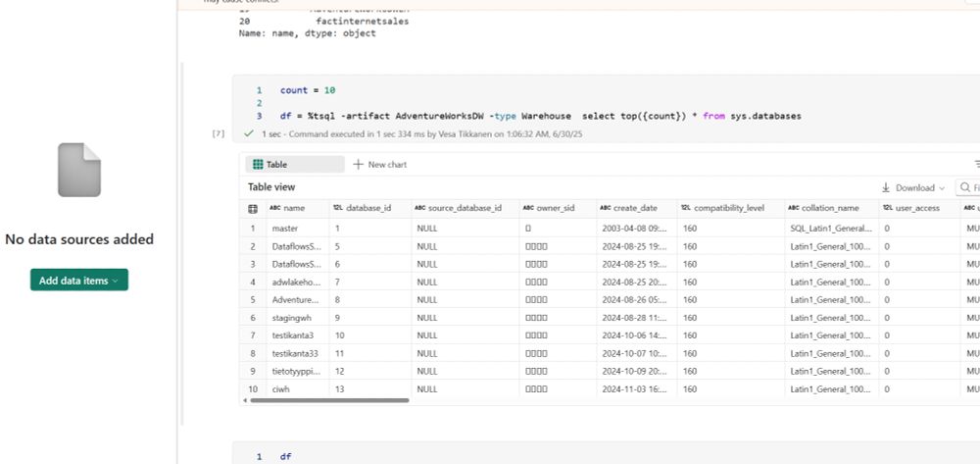The width and height of the screenshot is (980, 464).
Task: Click the factinternetsales output line
Action: click(362, 21)
